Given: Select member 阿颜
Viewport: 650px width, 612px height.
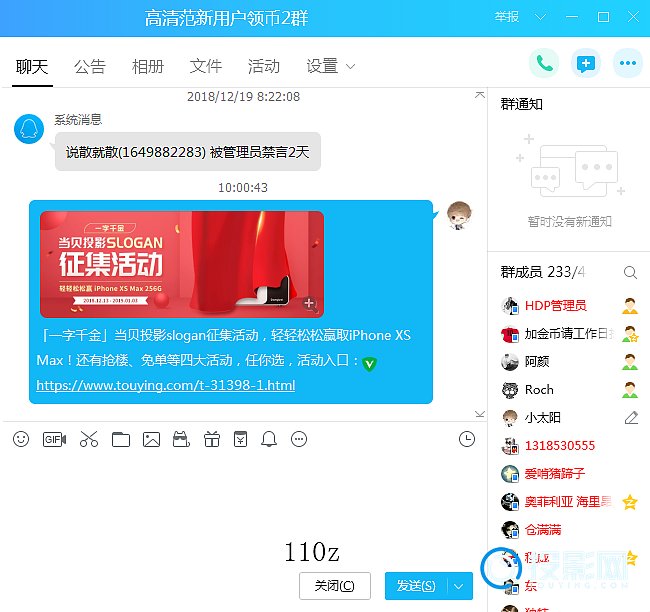Looking at the screenshot, I should (537, 362).
